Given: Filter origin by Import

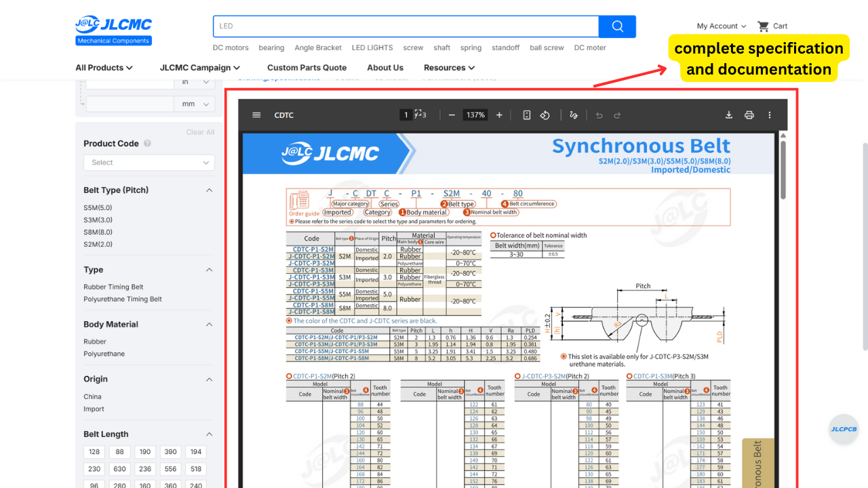Looking at the screenshot, I should tap(94, 409).
